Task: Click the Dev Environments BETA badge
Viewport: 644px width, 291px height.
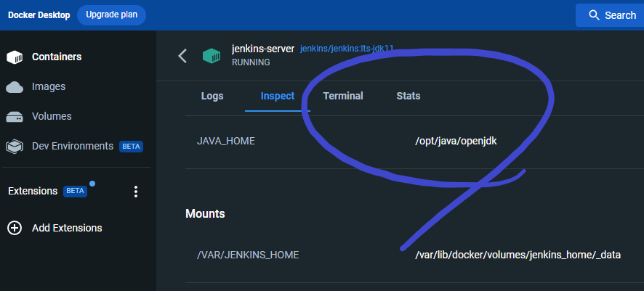Action: pyautogui.click(x=131, y=147)
